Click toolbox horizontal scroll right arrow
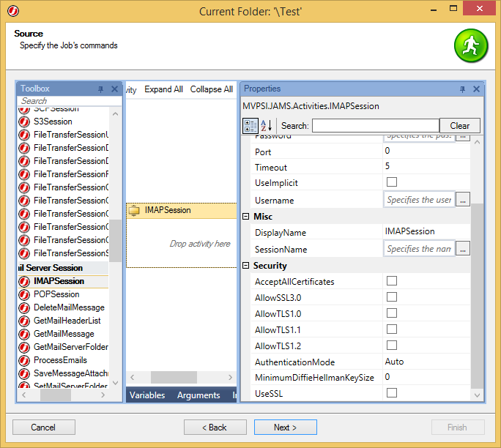The width and height of the screenshot is (501, 448). (103, 395)
